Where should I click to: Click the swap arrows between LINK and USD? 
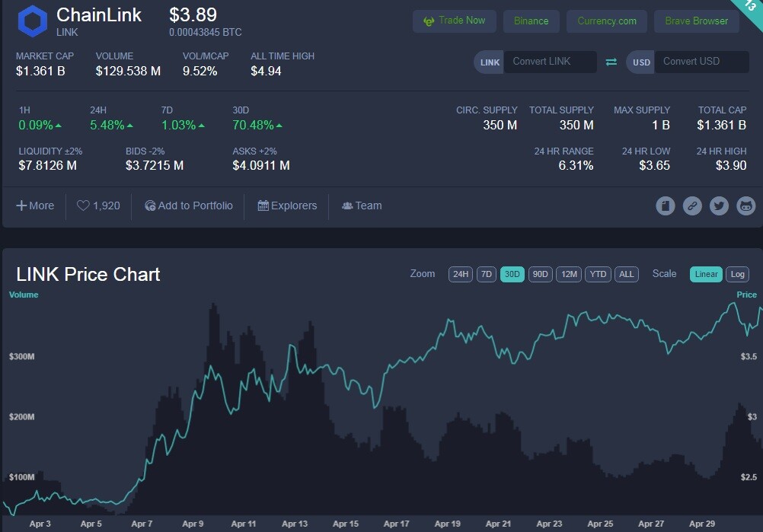click(x=611, y=62)
